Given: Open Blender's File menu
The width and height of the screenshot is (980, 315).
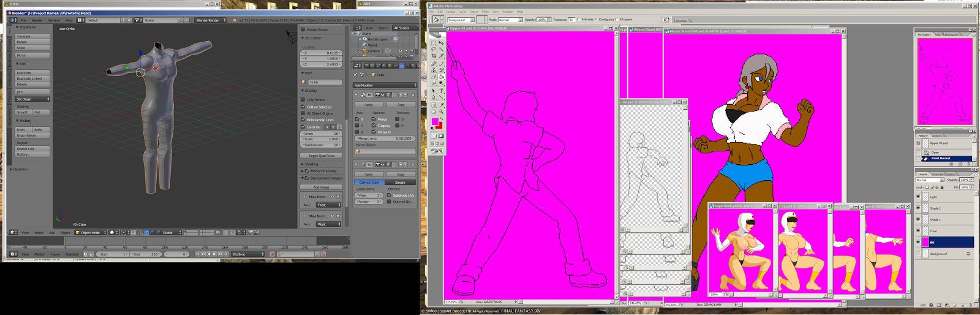Looking at the screenshot, I should (24, 20).
